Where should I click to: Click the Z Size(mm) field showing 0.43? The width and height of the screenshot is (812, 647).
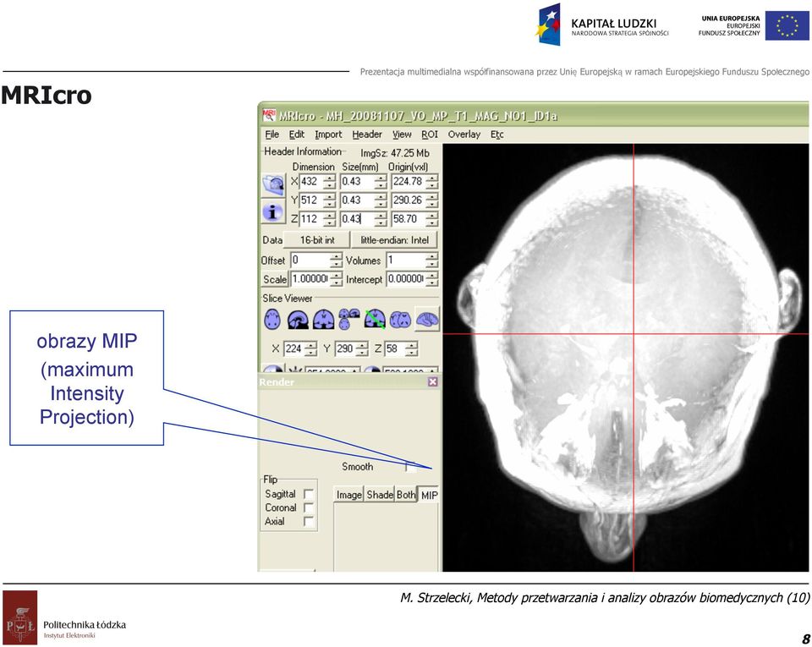[357, 219]
